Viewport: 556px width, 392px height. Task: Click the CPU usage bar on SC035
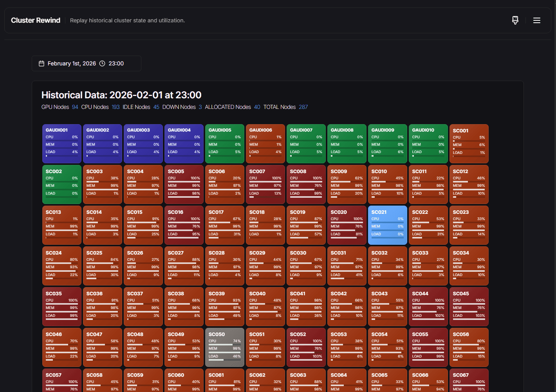[62, 304]
